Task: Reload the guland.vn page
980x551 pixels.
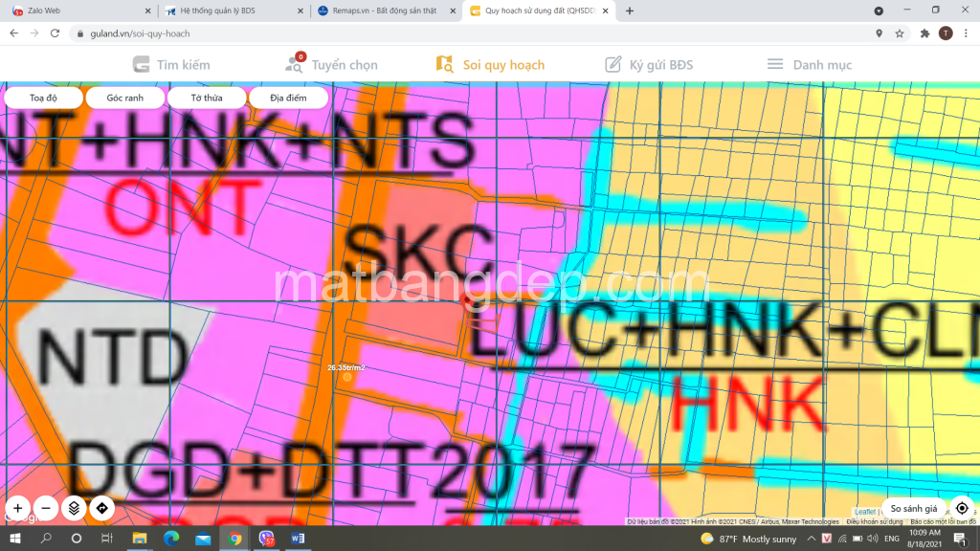Action: point(55,33)
